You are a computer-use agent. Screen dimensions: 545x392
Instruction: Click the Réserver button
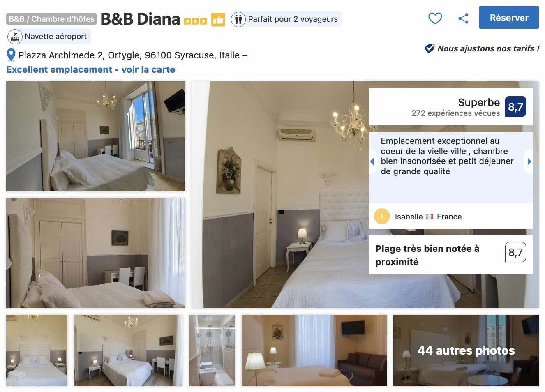click(x=509, y=17)
